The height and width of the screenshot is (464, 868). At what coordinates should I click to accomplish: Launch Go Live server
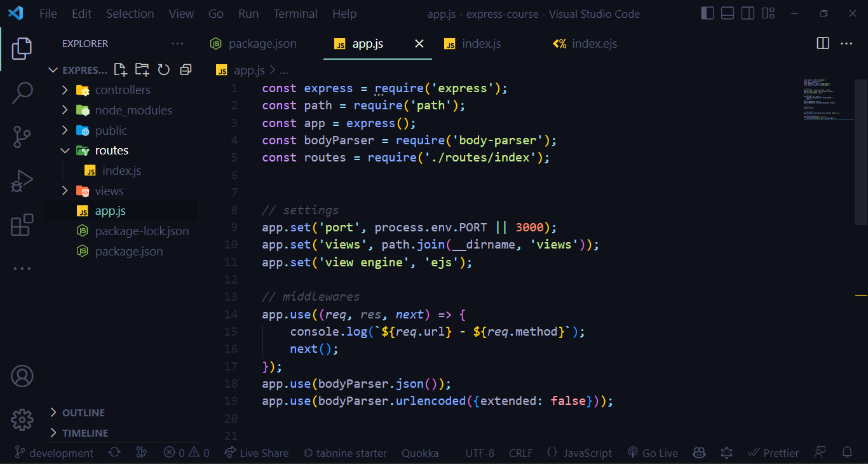[653, 453]
